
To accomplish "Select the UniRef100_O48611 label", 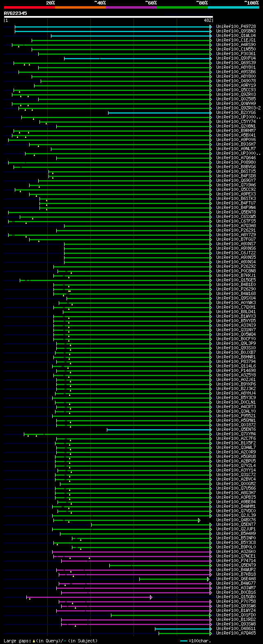I will [x=236, y=629].
